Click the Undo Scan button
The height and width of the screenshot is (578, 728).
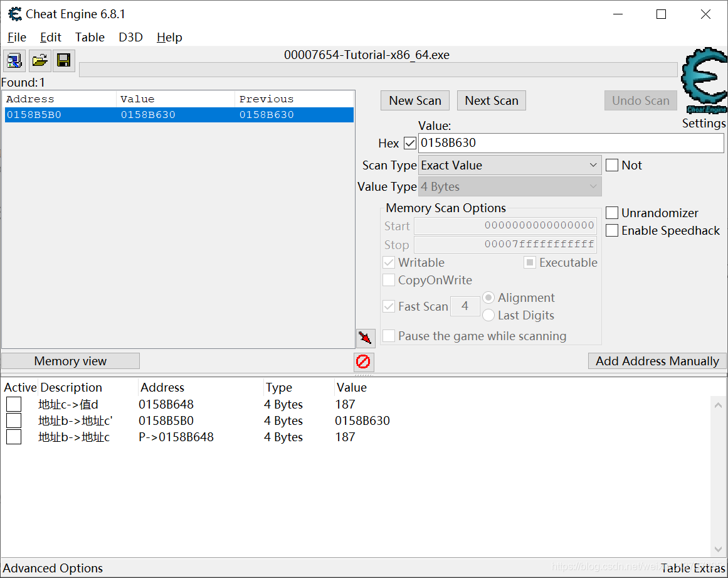pyautogui.click(x=641, y=101)
